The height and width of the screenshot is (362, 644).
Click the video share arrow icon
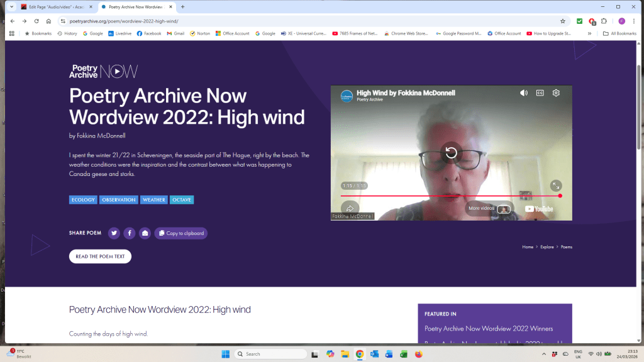tap(350, 209)
